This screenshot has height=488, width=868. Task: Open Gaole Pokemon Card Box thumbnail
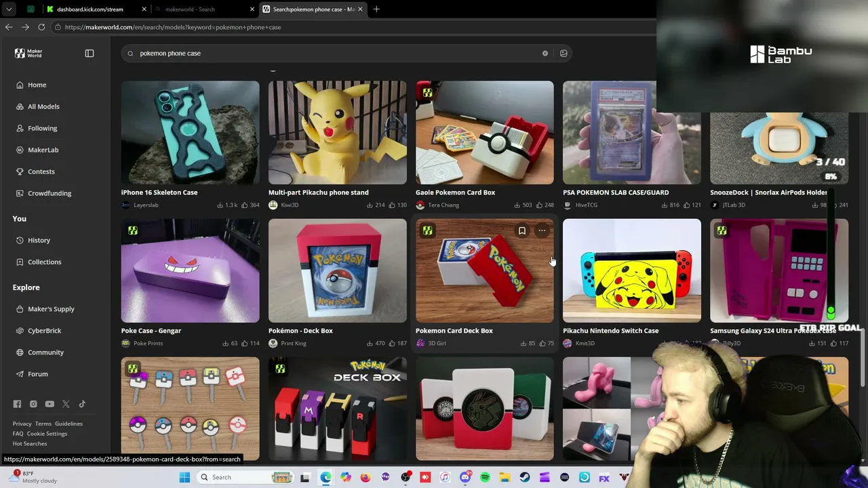(484, 133)
